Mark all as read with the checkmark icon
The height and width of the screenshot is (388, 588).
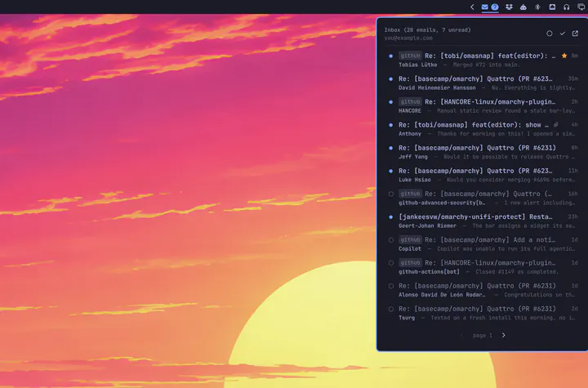(563, 33)
